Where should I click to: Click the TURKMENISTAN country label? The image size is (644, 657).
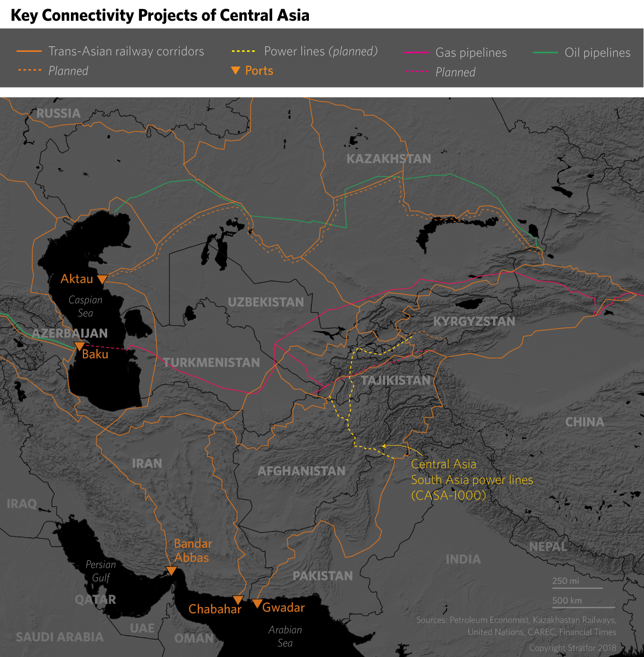(x=211, y=362)
